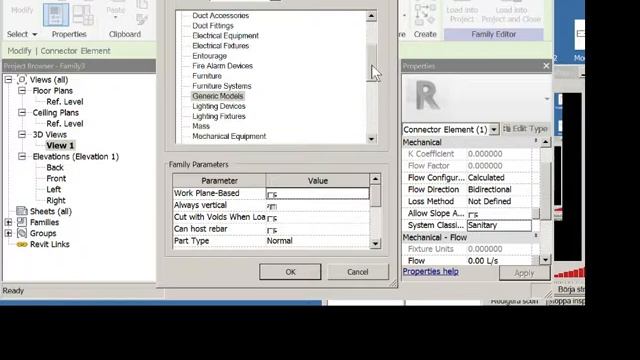640x360 pixels.
Task: Click the Views (all) node icon
Action: (22, 80)
